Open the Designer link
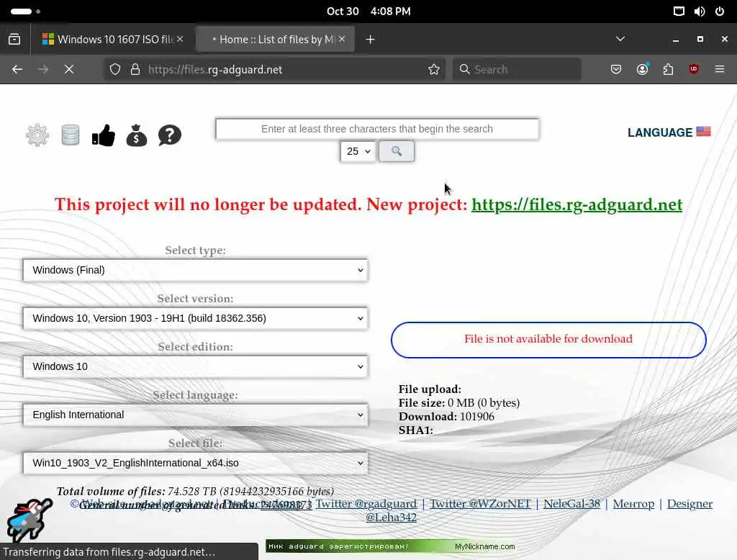This screenshot has height=560, width=737. pyautogui.click(x=689, y=504)
